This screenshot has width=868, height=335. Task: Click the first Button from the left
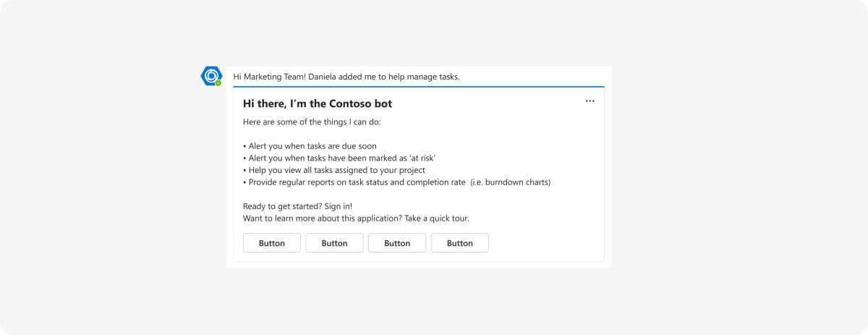272,243
